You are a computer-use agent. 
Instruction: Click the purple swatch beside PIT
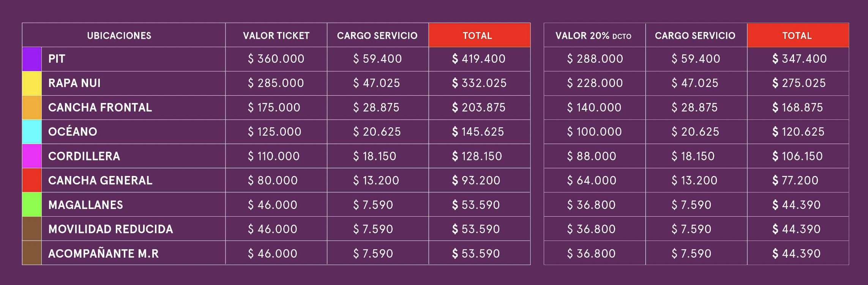[x=32, y=59]
